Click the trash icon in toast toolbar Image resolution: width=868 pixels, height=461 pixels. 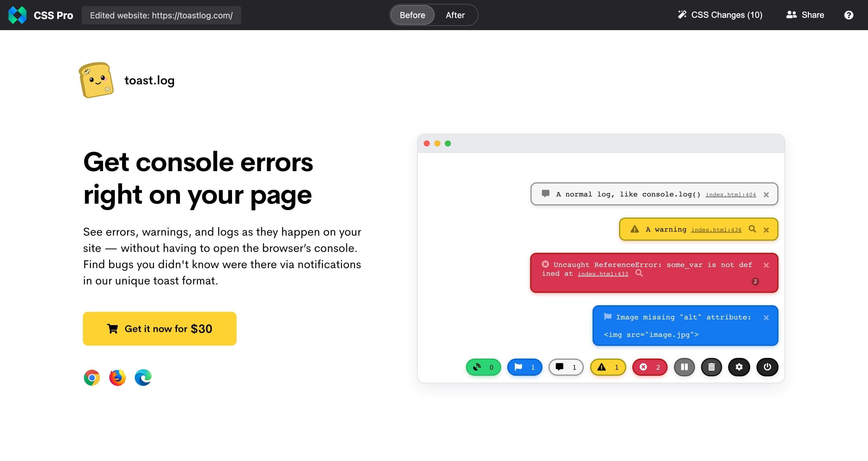coord(711,367)
